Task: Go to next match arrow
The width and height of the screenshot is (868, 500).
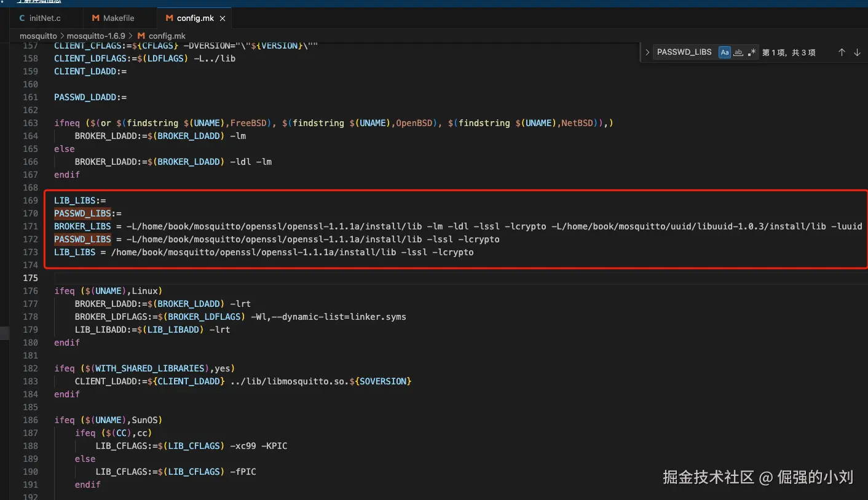Action: point(857,52)
